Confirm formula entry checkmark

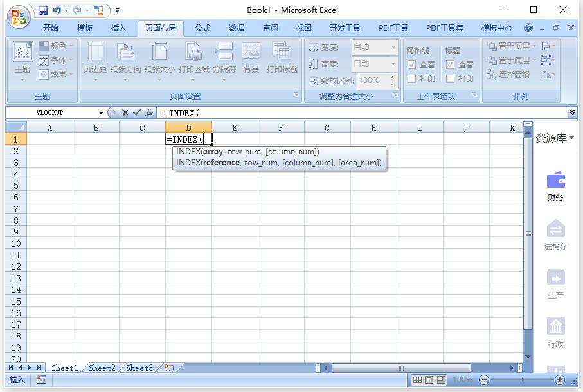click(x=137, y=112)
